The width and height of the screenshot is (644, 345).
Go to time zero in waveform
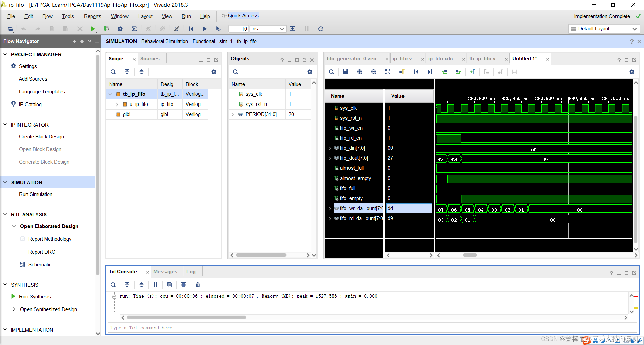[416, 72]
